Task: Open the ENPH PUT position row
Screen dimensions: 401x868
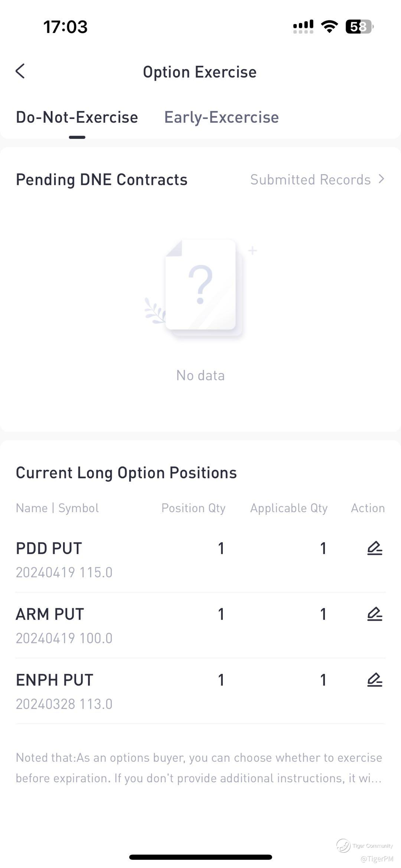Action: 64,691
